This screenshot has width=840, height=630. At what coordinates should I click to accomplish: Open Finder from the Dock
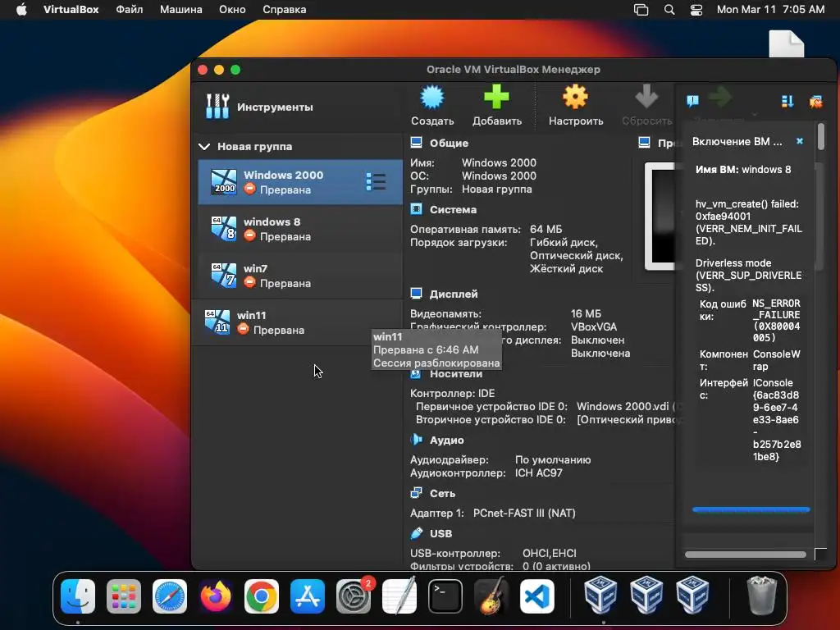pyautogui.click(x=78, y=596)
